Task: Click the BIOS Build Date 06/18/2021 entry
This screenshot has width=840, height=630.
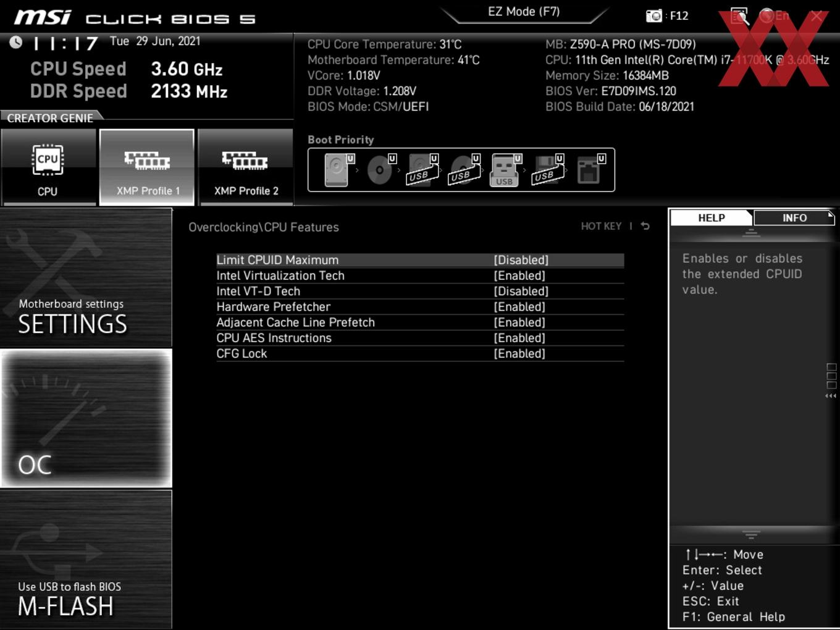Action: click(x=619, y=106)
